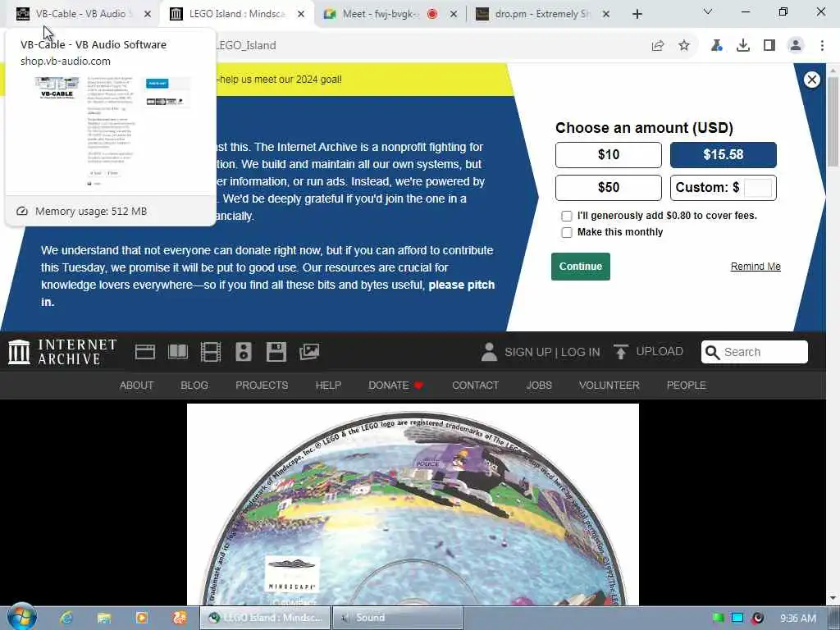
Task: Choose the $50 donation amount
Action: (x=609, y=188)
